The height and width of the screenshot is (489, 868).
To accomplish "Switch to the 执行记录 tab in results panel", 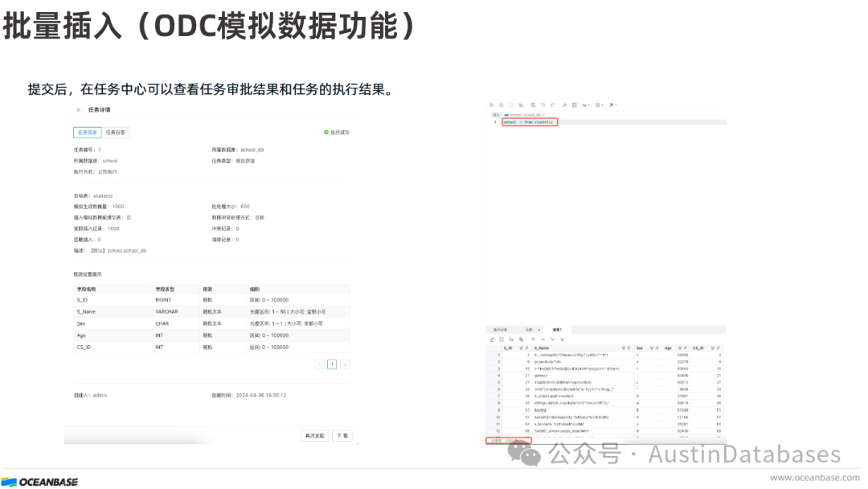I will pyautogui.click(x=500, y=330).
